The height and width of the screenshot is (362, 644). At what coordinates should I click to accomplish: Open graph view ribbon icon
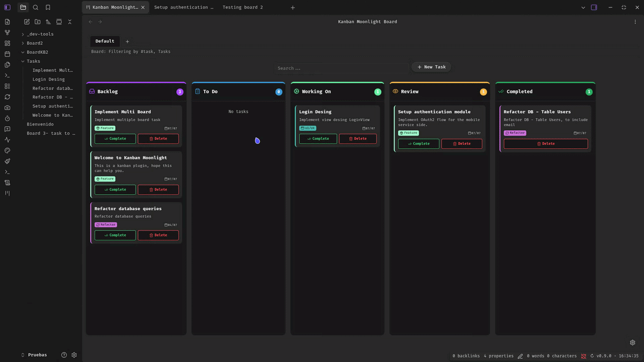point(7,33)
